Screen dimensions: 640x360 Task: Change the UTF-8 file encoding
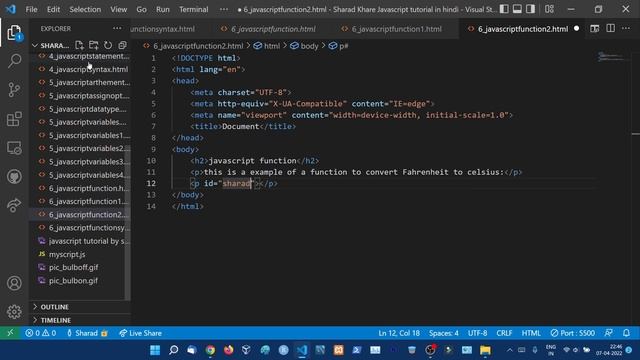[477, 333]
